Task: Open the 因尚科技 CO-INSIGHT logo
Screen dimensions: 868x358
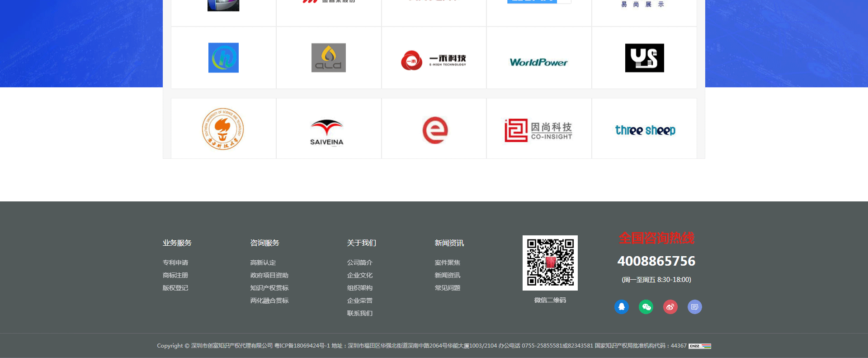Action: 538,130
